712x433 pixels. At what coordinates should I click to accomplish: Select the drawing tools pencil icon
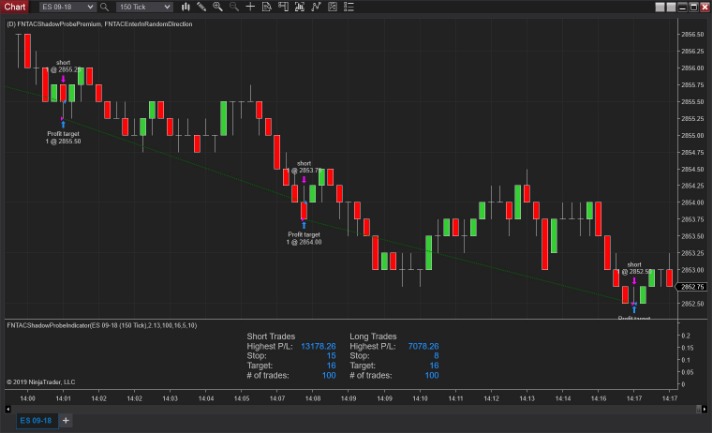(200, 7)
